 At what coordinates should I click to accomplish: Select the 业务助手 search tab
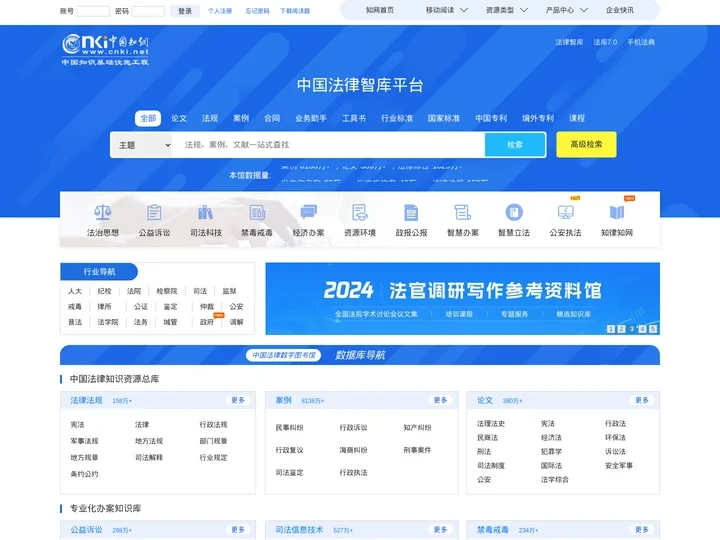coord(311,118)
